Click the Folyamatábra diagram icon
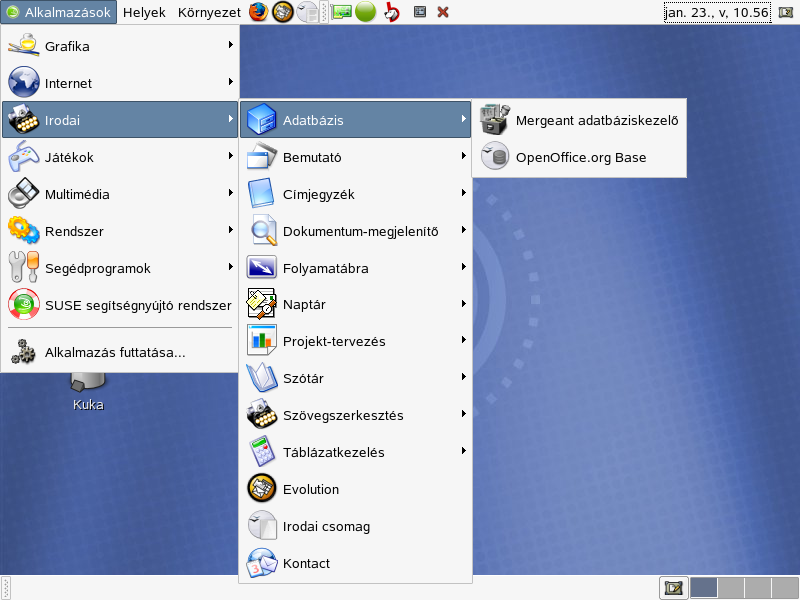 (x=261, y=267)
